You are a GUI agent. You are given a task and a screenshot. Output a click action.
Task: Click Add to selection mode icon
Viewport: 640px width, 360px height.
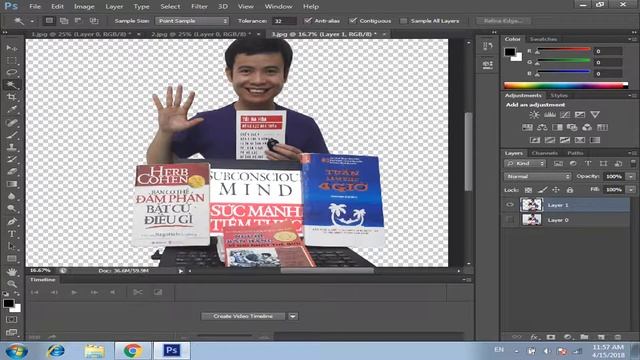tap(64, 20)
